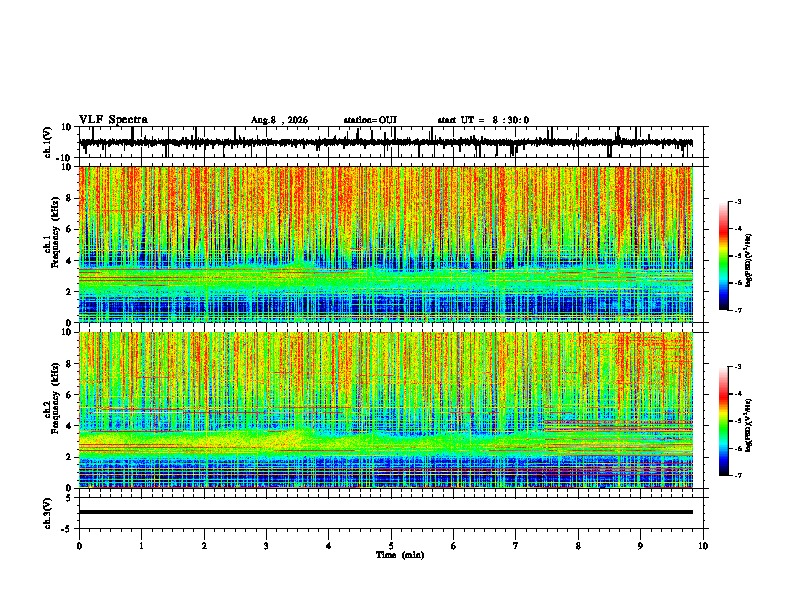Click the ch.2 "Frequency (kHz)" axis label

55,397
